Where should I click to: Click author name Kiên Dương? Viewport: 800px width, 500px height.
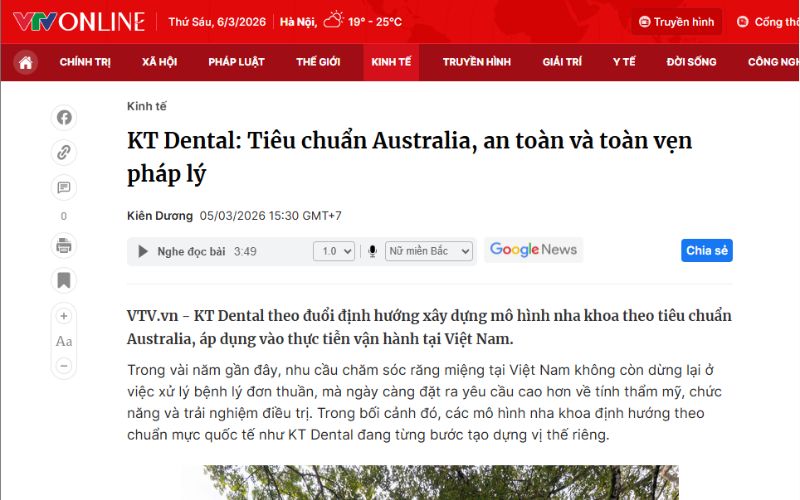(160, 216)
